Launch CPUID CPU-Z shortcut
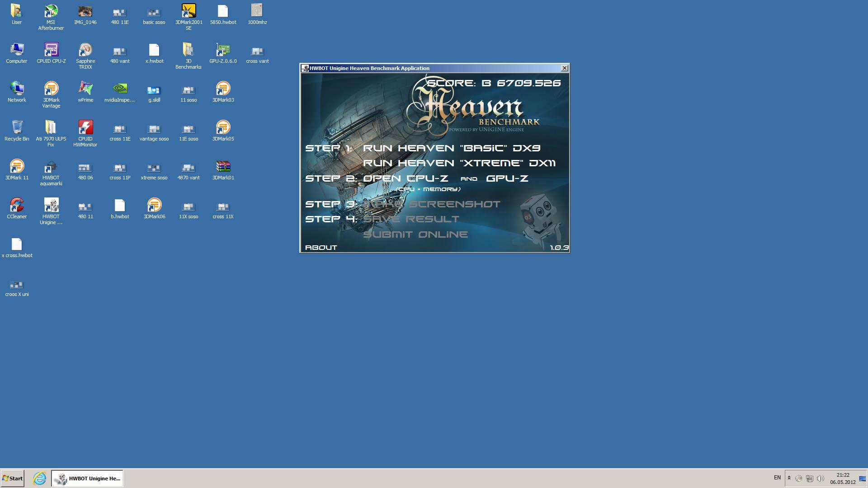 51,53
